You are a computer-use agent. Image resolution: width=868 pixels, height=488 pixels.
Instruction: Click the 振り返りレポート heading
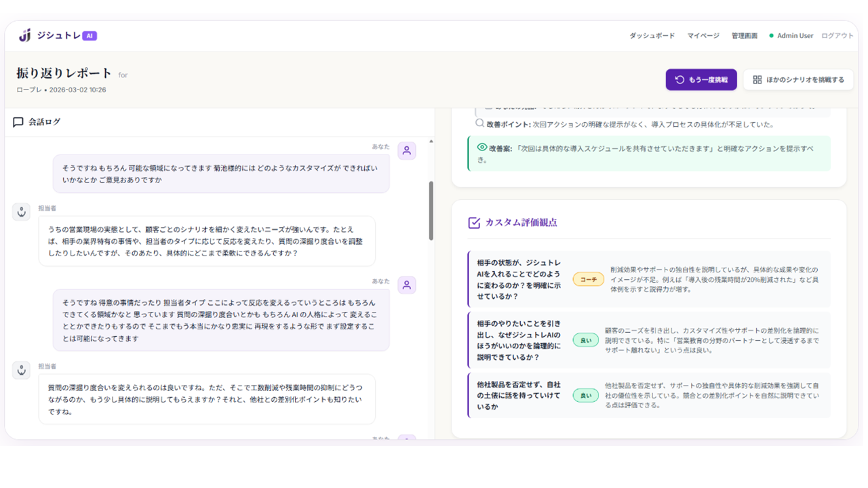click(64, 73)
